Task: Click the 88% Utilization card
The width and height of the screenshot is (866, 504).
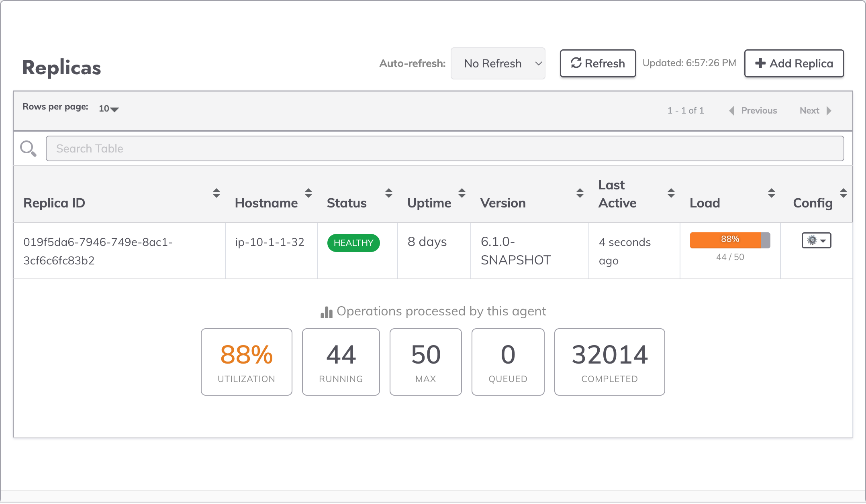Action: [247, 362]
